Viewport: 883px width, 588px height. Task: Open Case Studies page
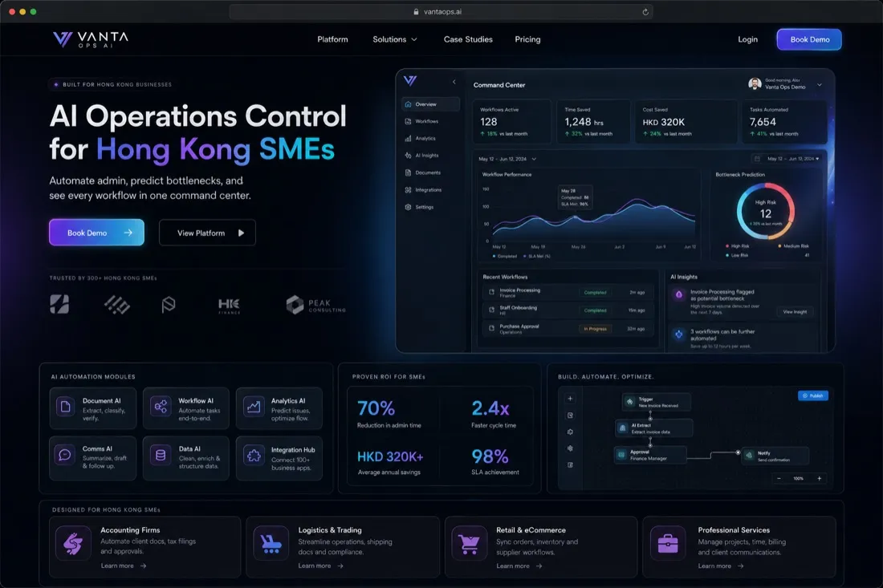click(468, 39)
